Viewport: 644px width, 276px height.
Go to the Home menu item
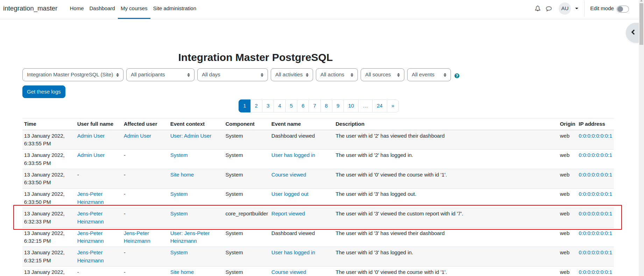coord(77,8)
